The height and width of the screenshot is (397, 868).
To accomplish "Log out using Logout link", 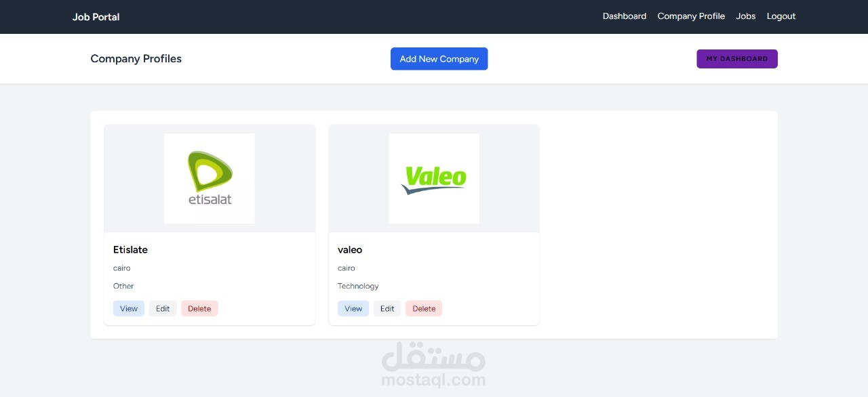I will pos(781,16).
